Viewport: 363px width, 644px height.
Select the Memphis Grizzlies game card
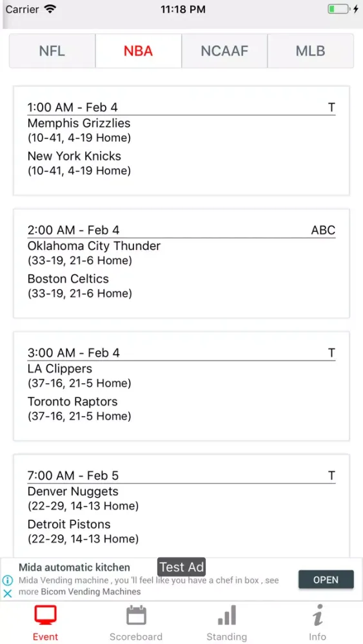(181, 140)
